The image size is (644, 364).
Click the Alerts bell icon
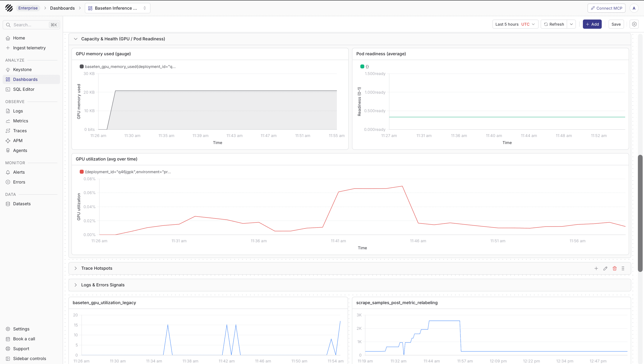coord(8,172)
